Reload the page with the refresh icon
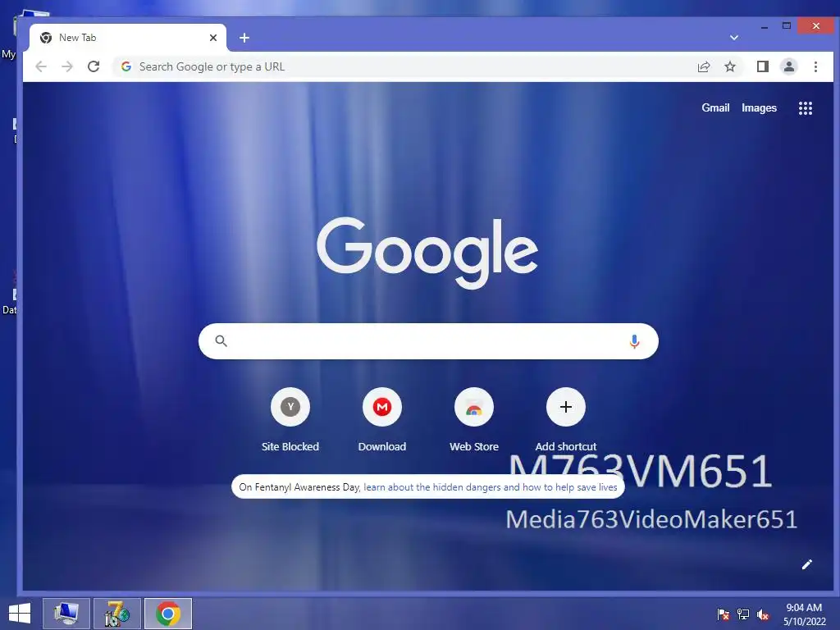Screen dimensions: 840x630 tap(94, 66)
